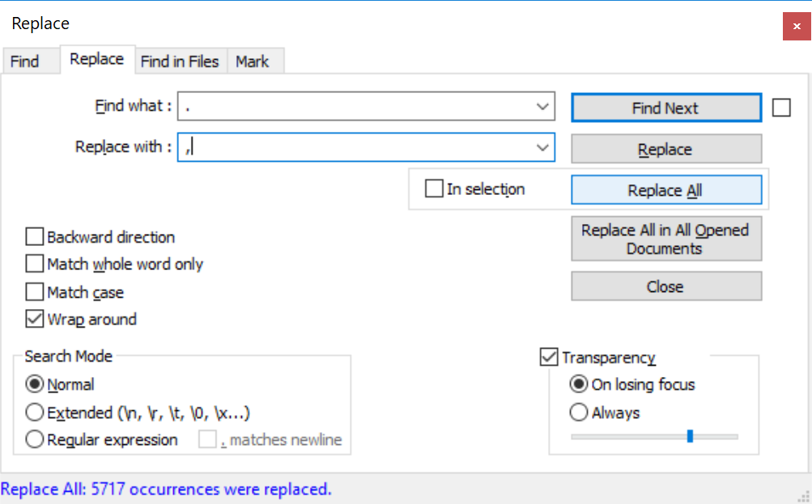The width and height of the screenshot is (812, 504).
Task: Select Regular expression search mode
Action: pyautogui.click(x=35, y=440)
